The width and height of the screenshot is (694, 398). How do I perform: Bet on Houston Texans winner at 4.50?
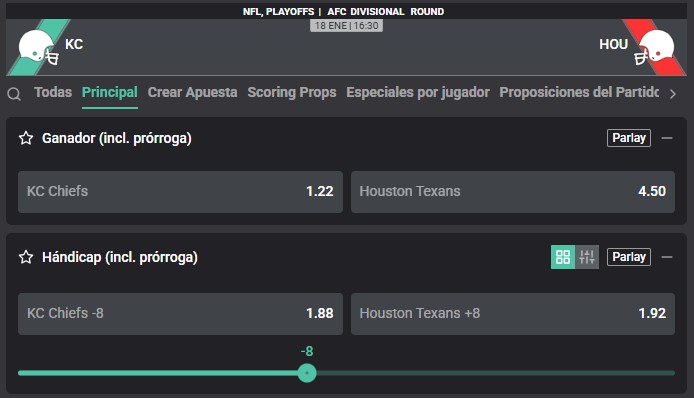click(513, 192)
